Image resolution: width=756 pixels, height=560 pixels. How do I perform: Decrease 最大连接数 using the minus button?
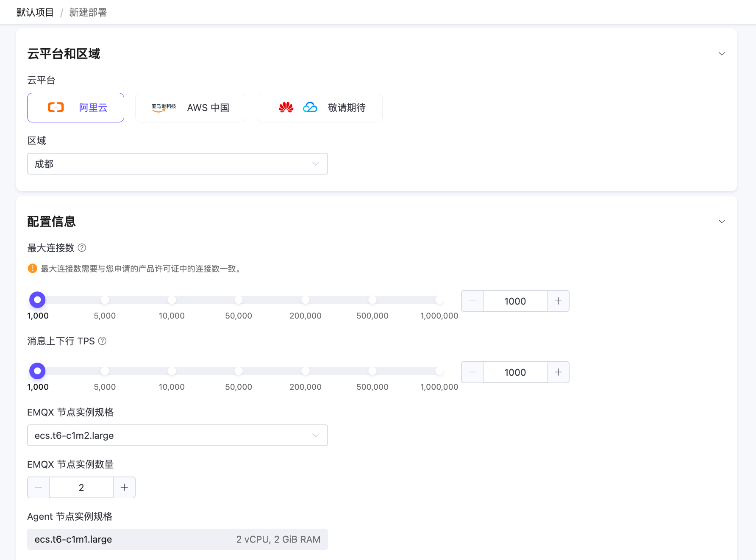pos(472,301)
